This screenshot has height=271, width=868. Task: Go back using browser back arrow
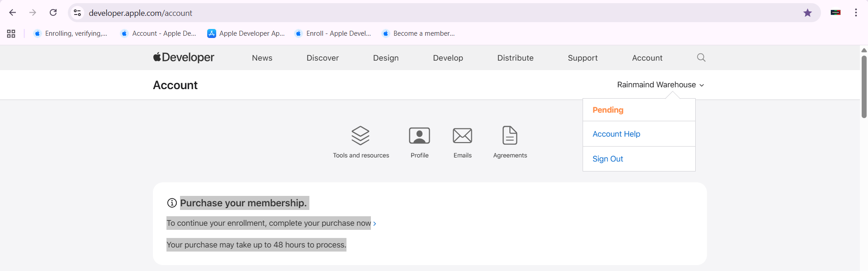tap(13, 13)
